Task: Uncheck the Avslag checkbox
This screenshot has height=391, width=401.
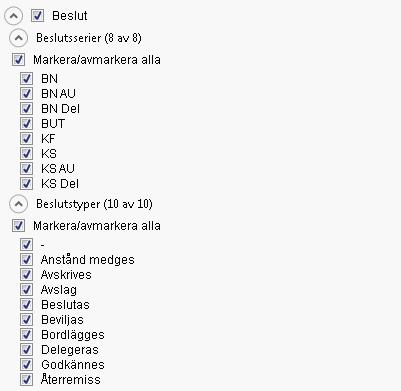Action: click(26, 290)
